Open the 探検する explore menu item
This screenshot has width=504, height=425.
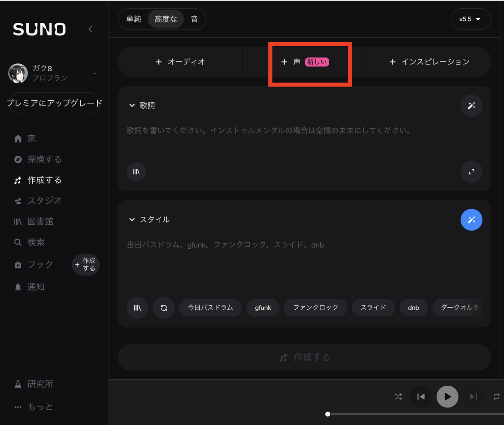tap(44, 159)
